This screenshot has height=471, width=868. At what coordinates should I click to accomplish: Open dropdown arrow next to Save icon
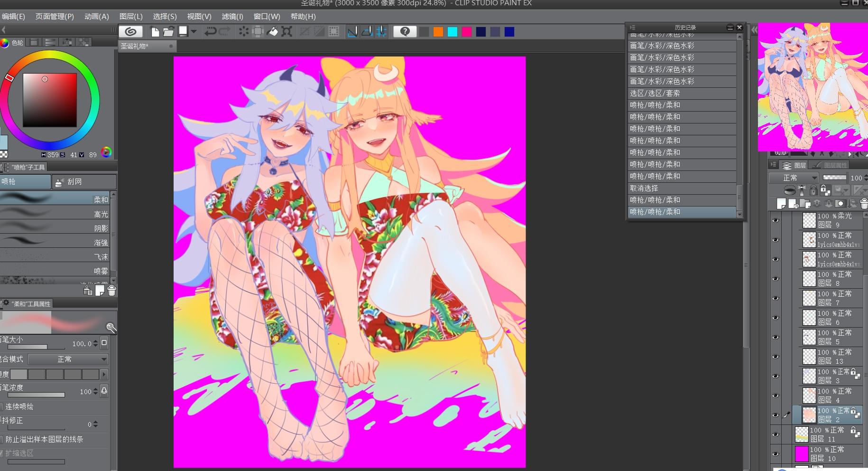tap(194, 32)
